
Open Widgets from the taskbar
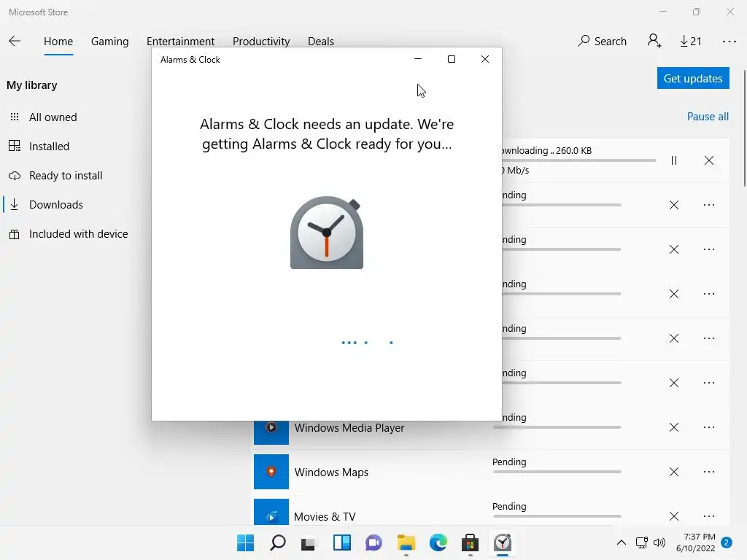341,542
